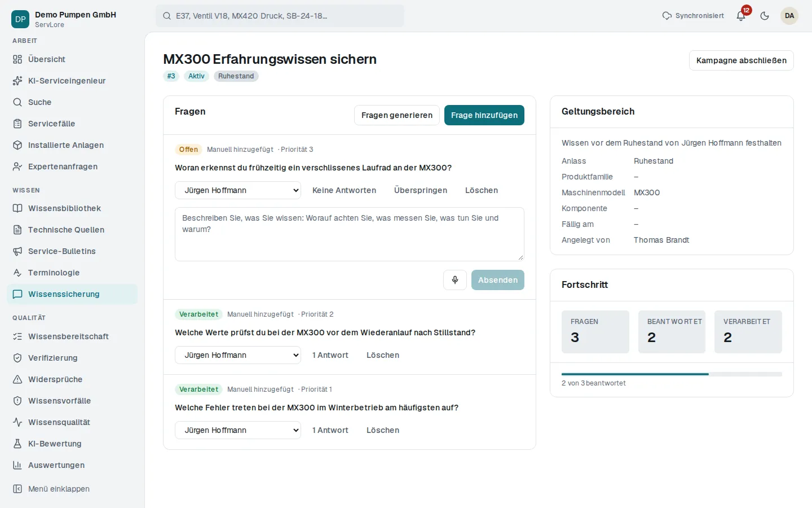
Task: Open 1 Antwort for Winterbetrieb question
Action: coord(330,430)
